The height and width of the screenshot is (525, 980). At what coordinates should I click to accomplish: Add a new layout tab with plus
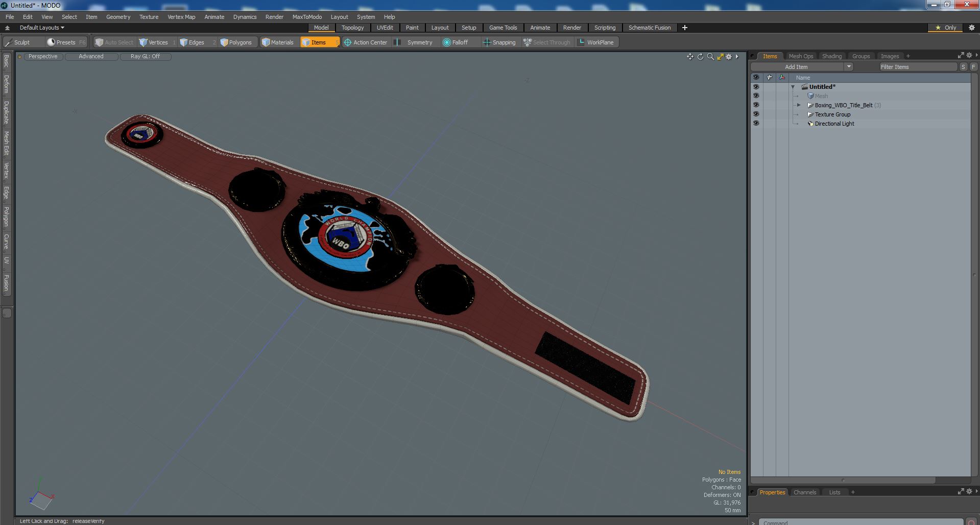pyautogui.click(x=684, y=28)
